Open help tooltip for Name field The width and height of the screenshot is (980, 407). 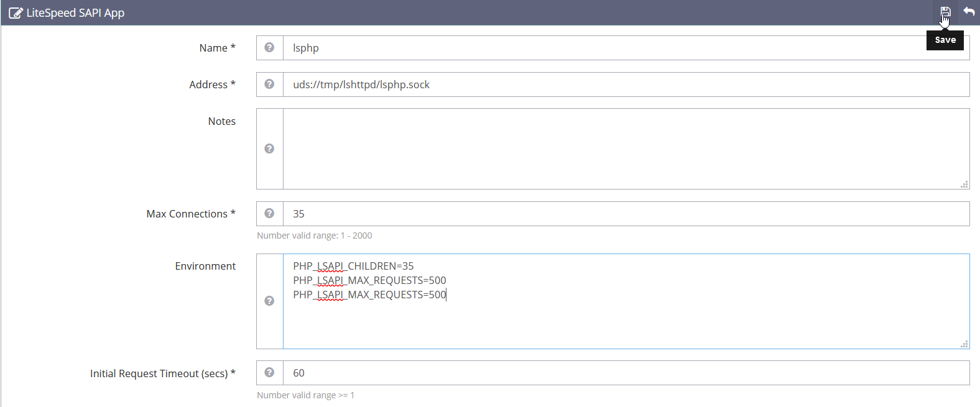269,47
